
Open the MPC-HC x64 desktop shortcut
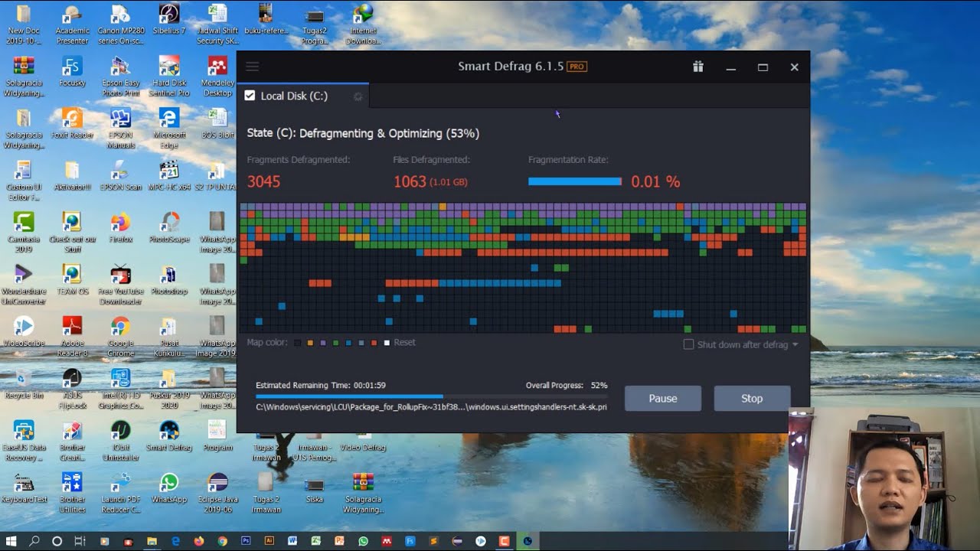(169, 175)
